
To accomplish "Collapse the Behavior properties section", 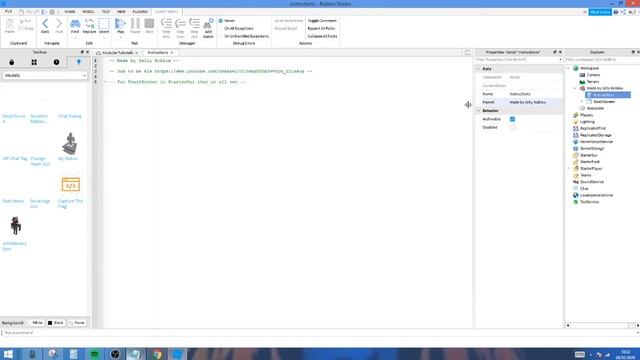I will [478, 111].
